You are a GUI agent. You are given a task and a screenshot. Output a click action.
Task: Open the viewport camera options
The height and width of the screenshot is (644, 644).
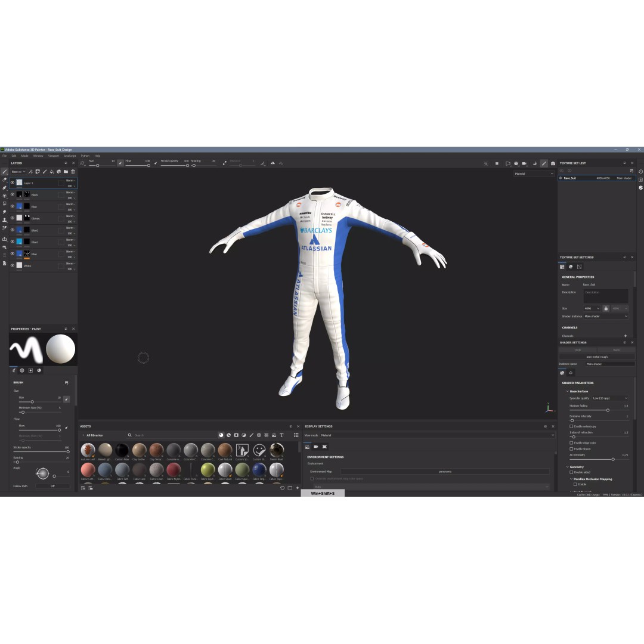coord(524,163)
